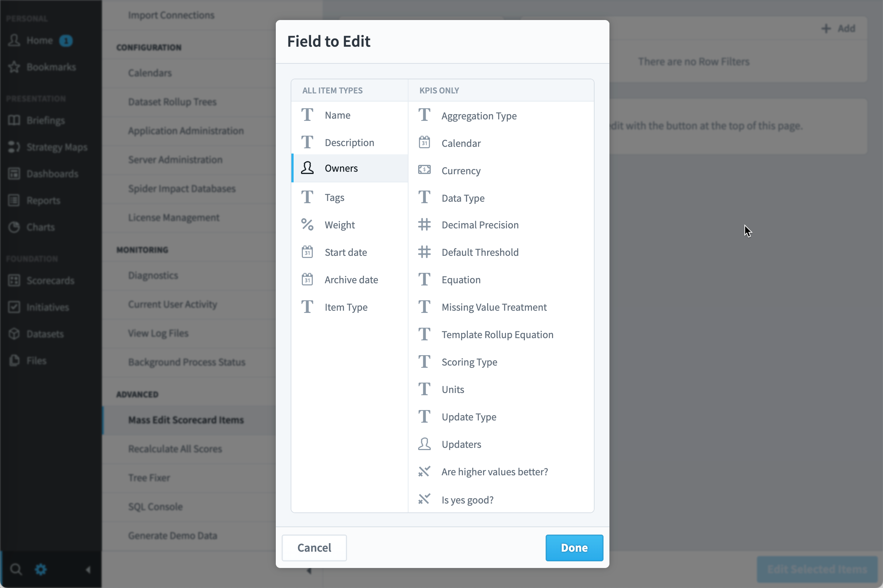Select Template Rollup Equation field
This screenshot has width=883, height=588.
[501, 334]
